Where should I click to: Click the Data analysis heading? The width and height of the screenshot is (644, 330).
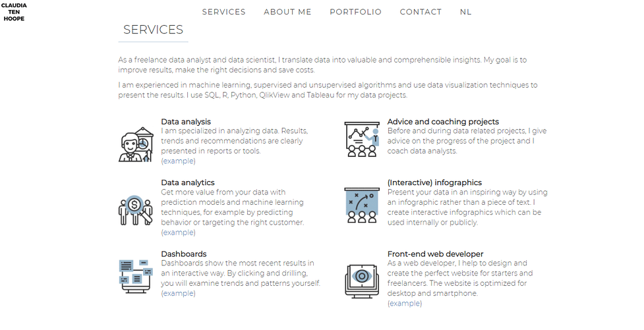point(186,121)
